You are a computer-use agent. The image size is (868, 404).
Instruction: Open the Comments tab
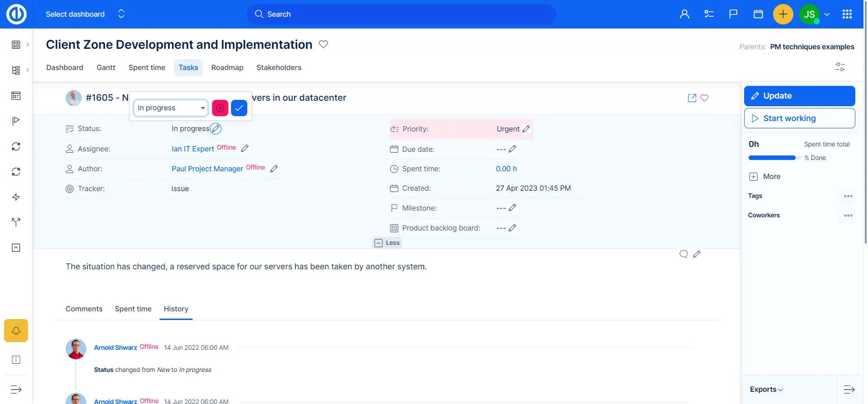tap(84, 309)
